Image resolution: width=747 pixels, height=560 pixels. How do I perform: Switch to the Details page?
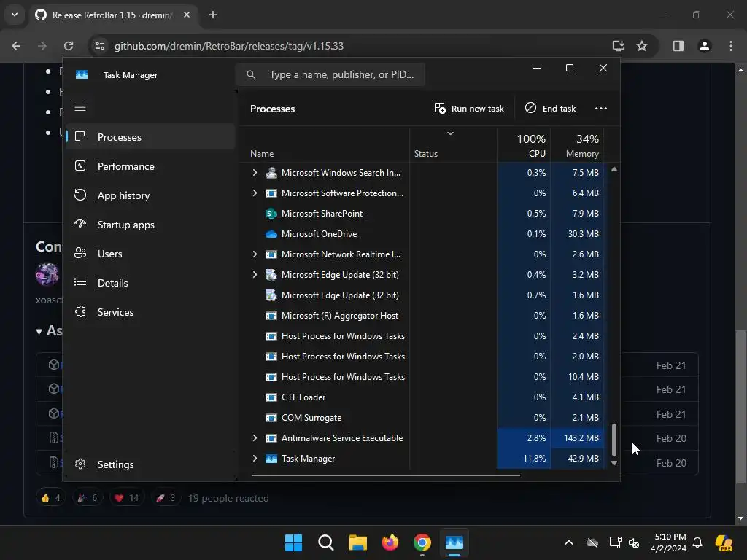150,283
